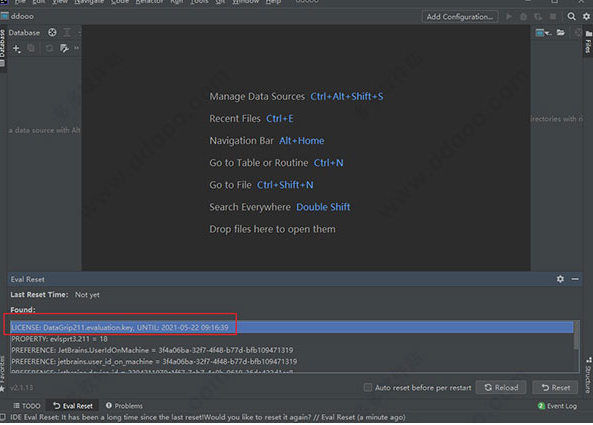Click the Reset button
Image resolution: width=593 pixels, height=425 pixels.
pos(556,388)
